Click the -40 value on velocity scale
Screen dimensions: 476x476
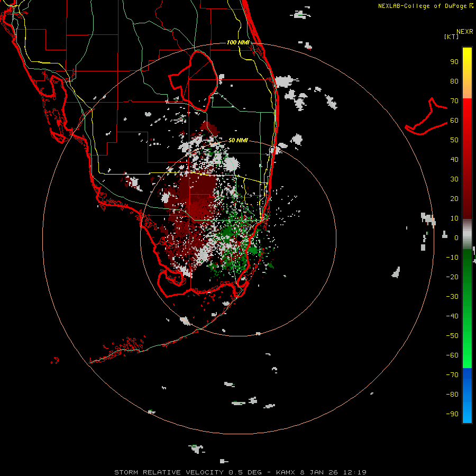[x=452, y=316]
